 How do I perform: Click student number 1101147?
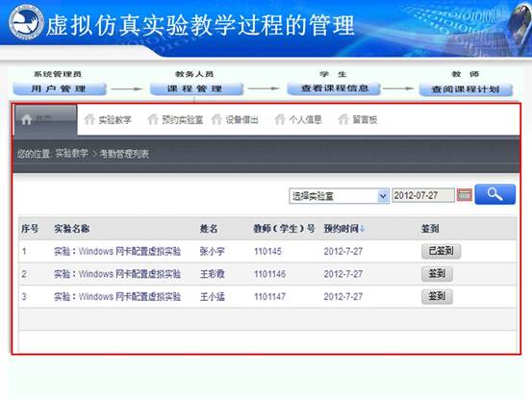269,297
